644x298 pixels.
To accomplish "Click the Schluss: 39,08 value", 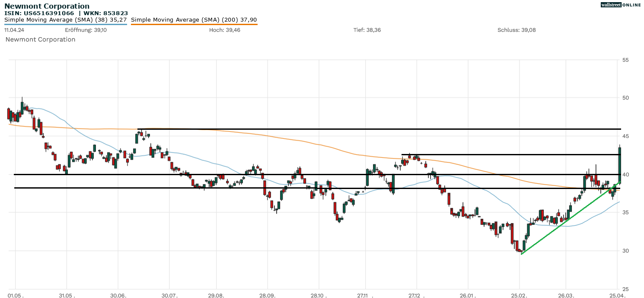I will [x=516, y=30].
